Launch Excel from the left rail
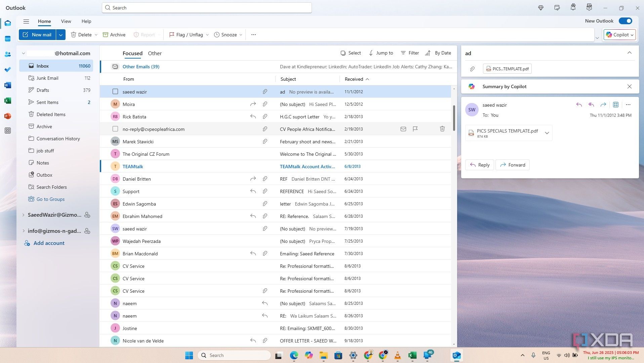The image size is (644, 363). 8,101
